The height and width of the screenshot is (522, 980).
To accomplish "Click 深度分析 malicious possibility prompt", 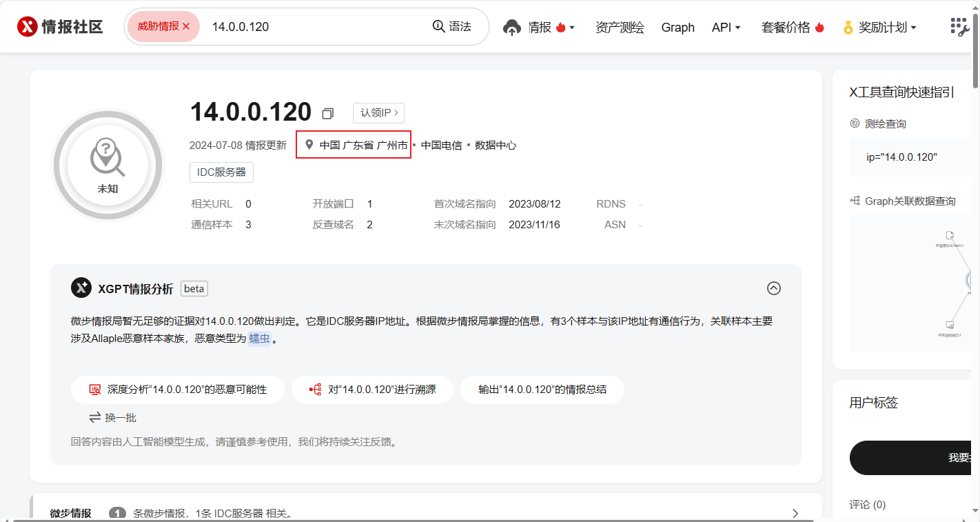I will (178, 390).
